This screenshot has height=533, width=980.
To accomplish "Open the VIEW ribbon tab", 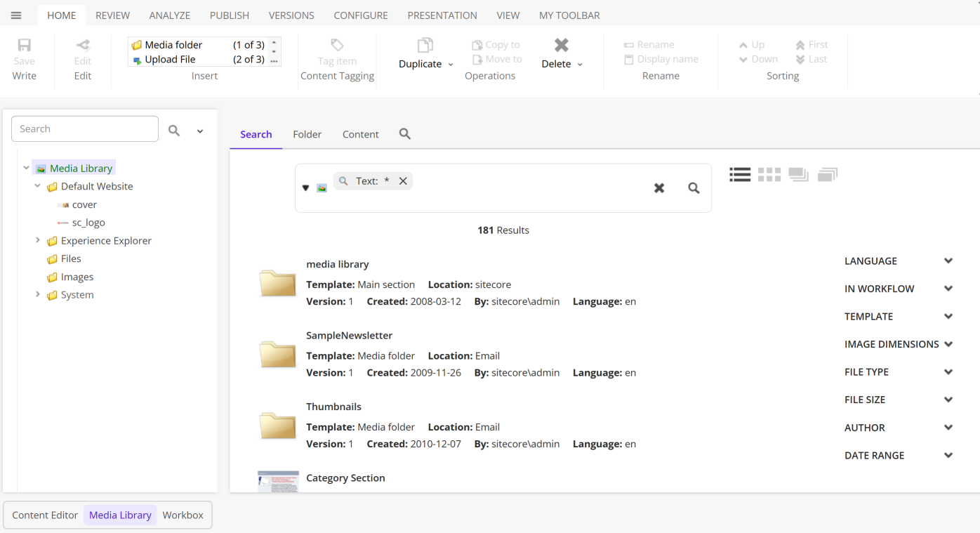I will 508,15.
